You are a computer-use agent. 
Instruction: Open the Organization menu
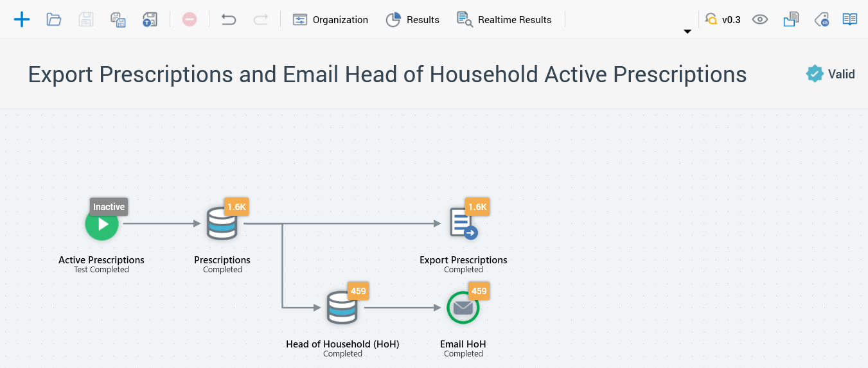pos(330,19)
